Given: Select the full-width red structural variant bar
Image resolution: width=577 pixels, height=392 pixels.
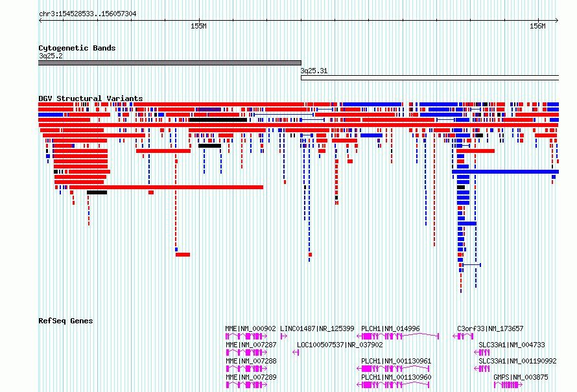Looking at the screenshot, I should pyautogui.click(x=298, y=125).
